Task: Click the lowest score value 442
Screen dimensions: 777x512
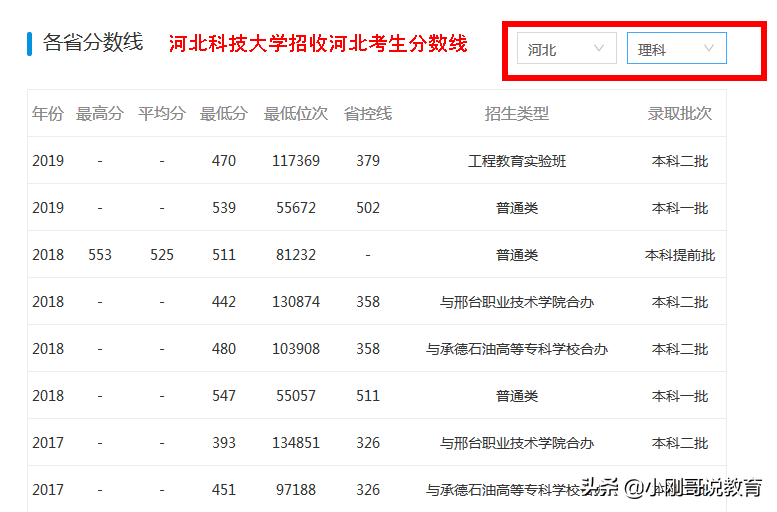Action: coord(223,302)
